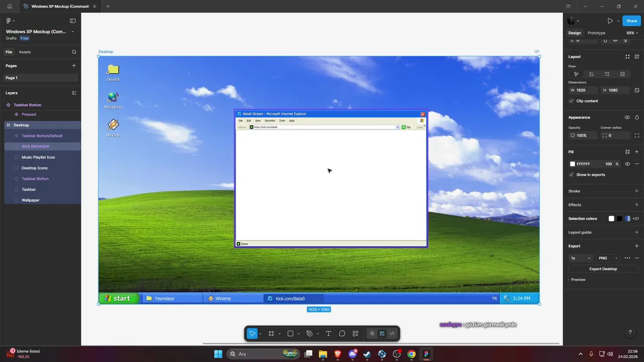Add an Effect with plus button
644x362 pixels.
637,205
